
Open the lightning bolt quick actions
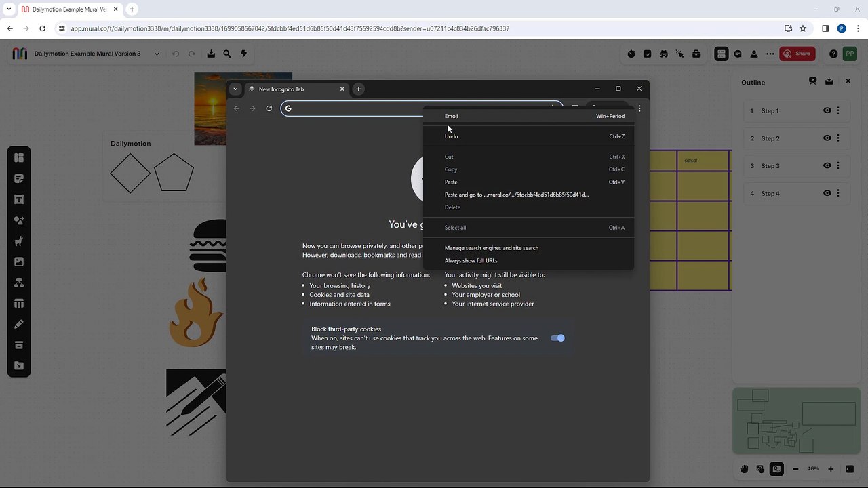[243, 54]
